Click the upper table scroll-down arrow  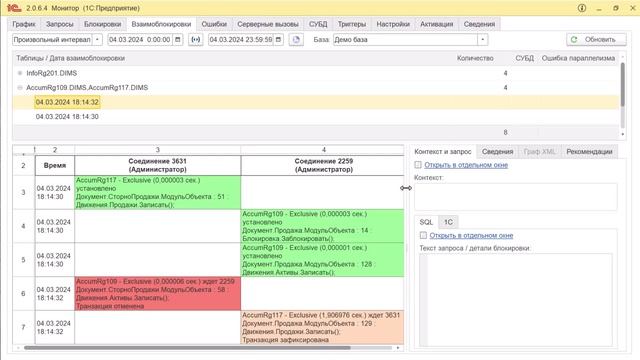[x=622, y=134]
